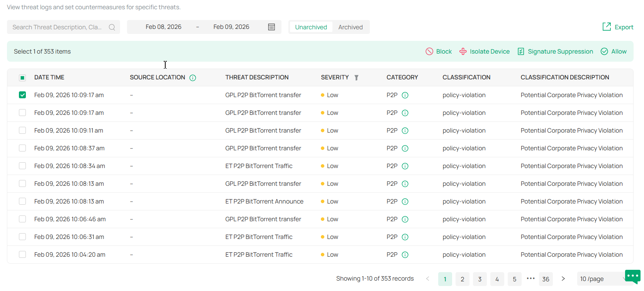Click Low severity in 10:08:34 am row
The height and width of the screenshot is (291, 644).
point(329,166)
